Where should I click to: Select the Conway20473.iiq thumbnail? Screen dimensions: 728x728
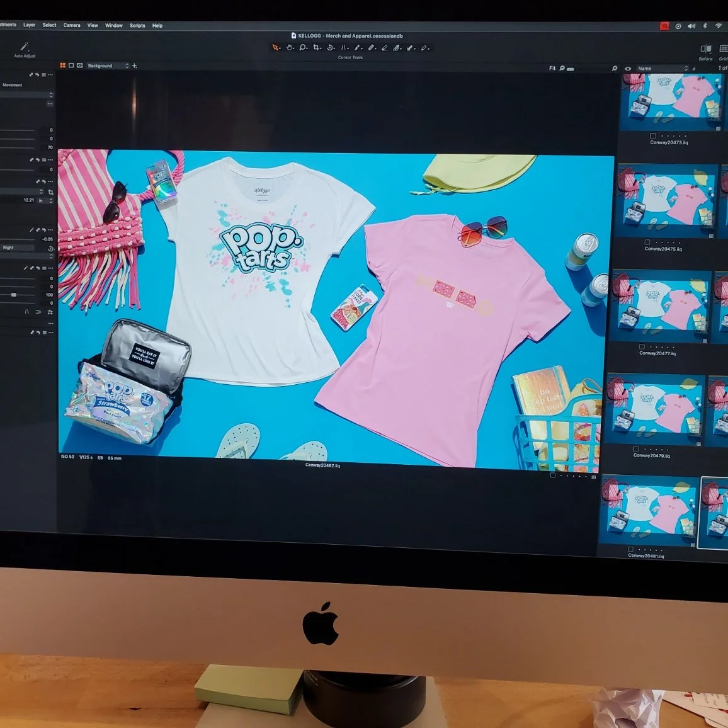click(x=671, y=101)
